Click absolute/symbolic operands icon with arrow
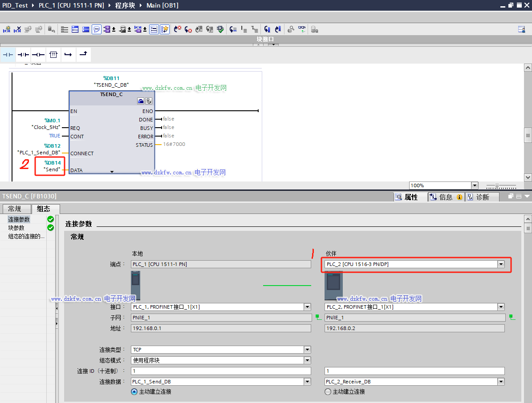532x403 pixels. pos(109,29)
